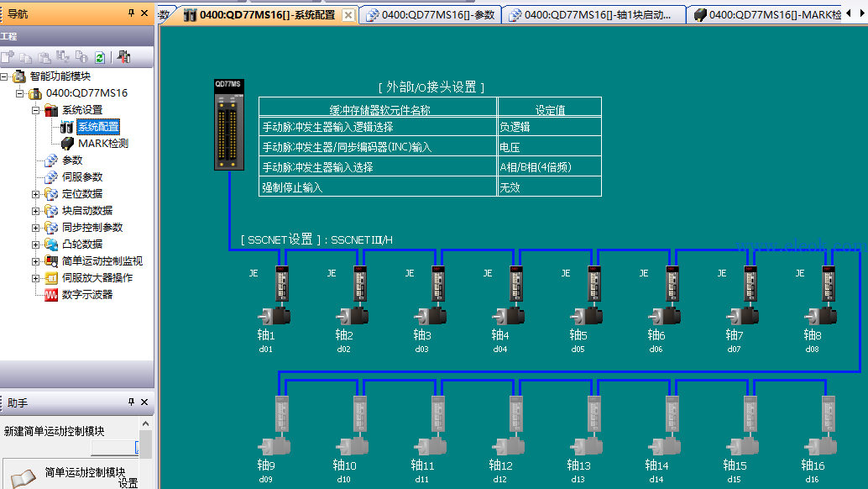868x489 pixels.
Task: Collapse the 系统设置 tree node
Action: point(35,110)
